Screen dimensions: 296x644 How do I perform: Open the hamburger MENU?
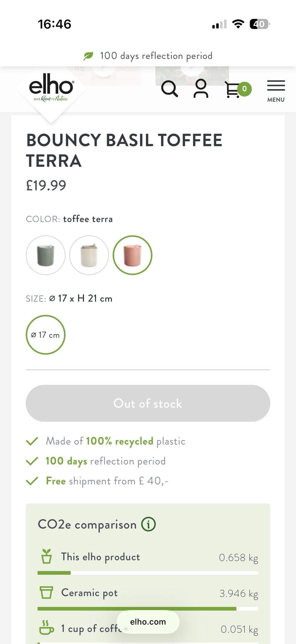[276, 91]
